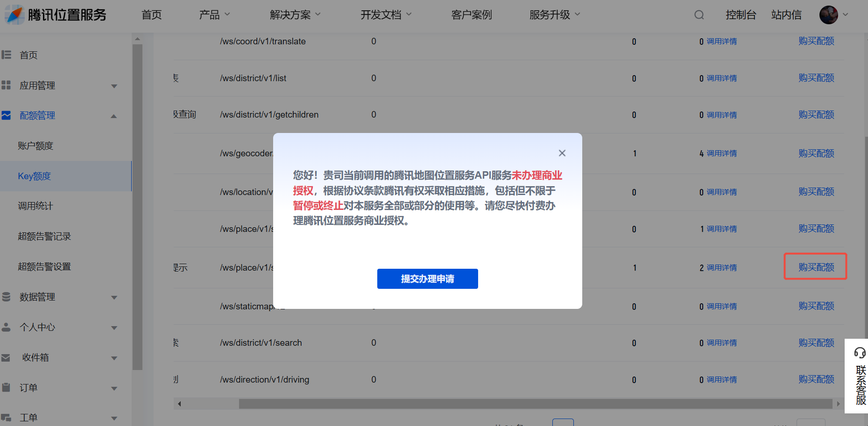Click the sidebar scrollbar up arrow
Viewport: 868px width, 426px height.
pos(137,39)
